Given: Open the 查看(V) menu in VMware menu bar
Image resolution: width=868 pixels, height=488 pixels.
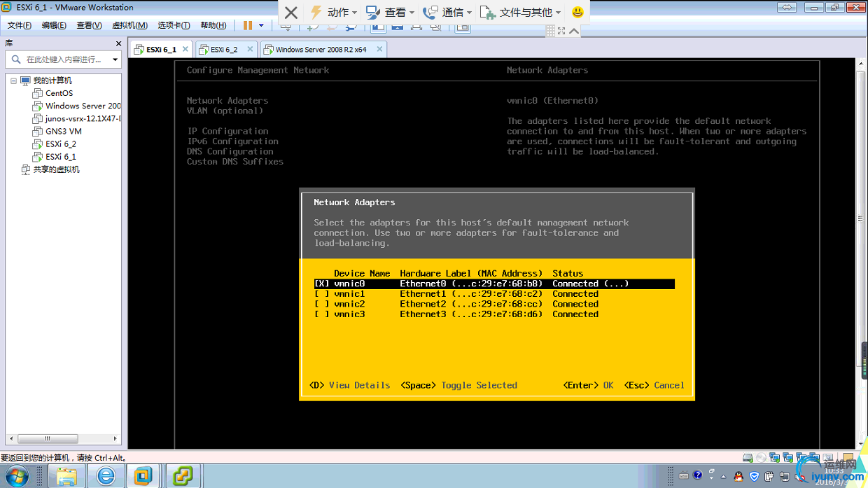Looking at the screenshot, I should (x=89, y=25).
